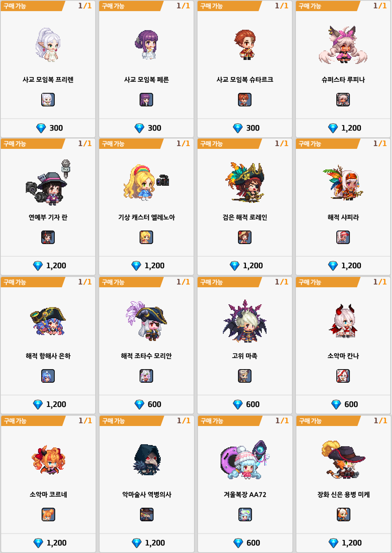Select the 소악마 코르네 costume sprite
This screenshot has height=553, width=392.
tap(48, 459)
